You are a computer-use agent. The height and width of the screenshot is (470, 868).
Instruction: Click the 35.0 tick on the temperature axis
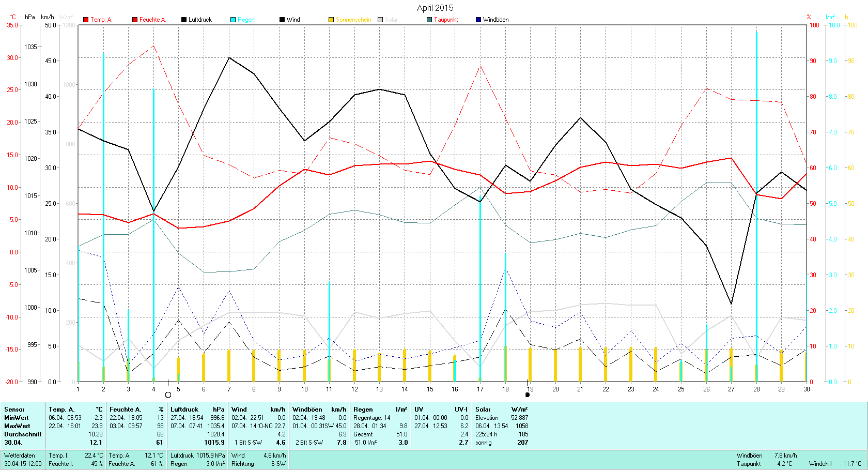[x=12, y=25]
